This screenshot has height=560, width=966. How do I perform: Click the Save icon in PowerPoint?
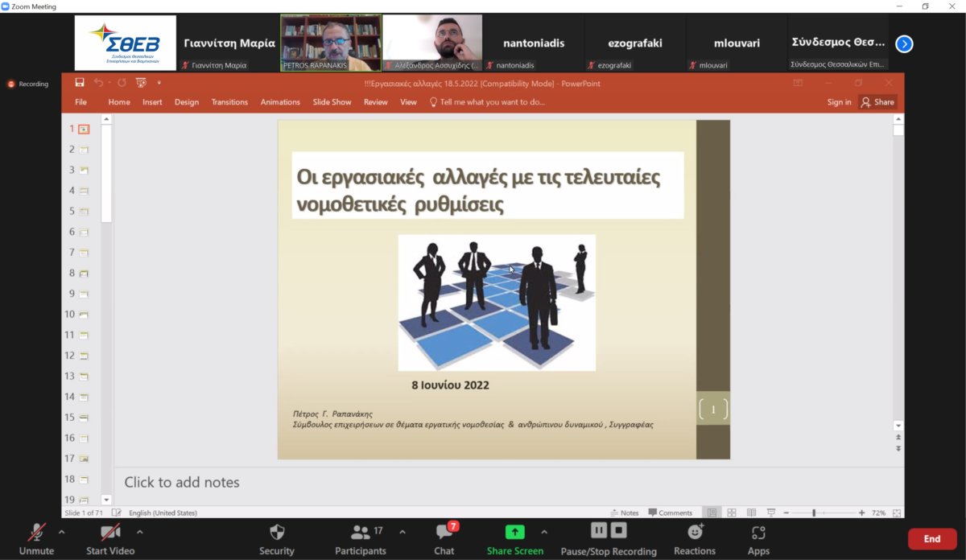click(80, 83)
